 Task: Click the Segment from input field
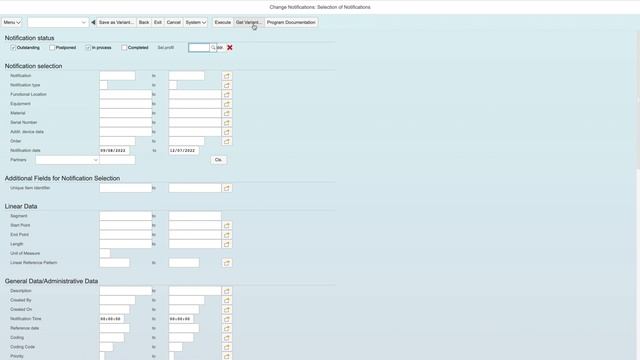[x=126, y=216]
